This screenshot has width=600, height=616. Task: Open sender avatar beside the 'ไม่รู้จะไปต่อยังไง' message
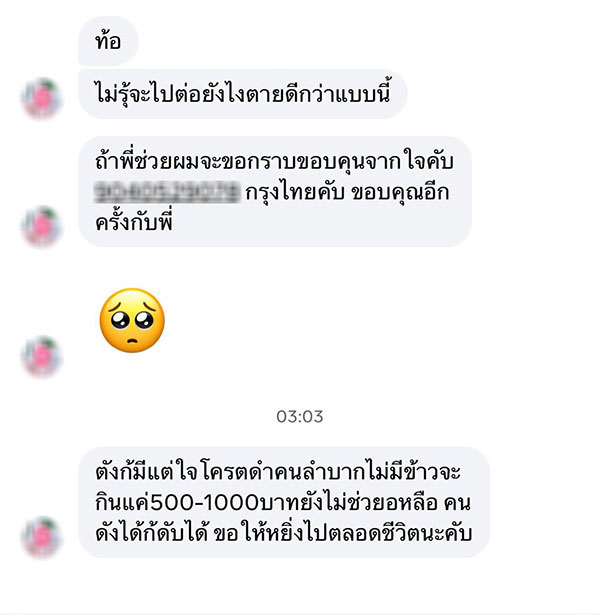point(42,98)
